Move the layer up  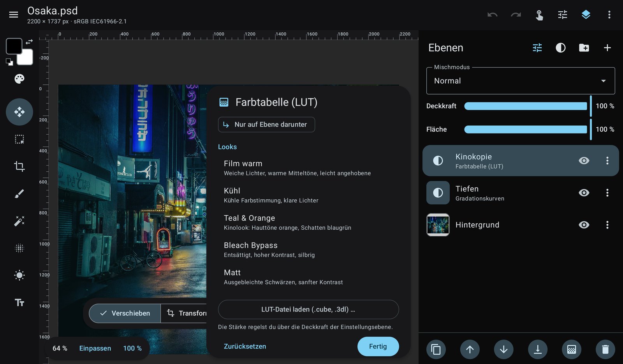click(x=470, y=350)
